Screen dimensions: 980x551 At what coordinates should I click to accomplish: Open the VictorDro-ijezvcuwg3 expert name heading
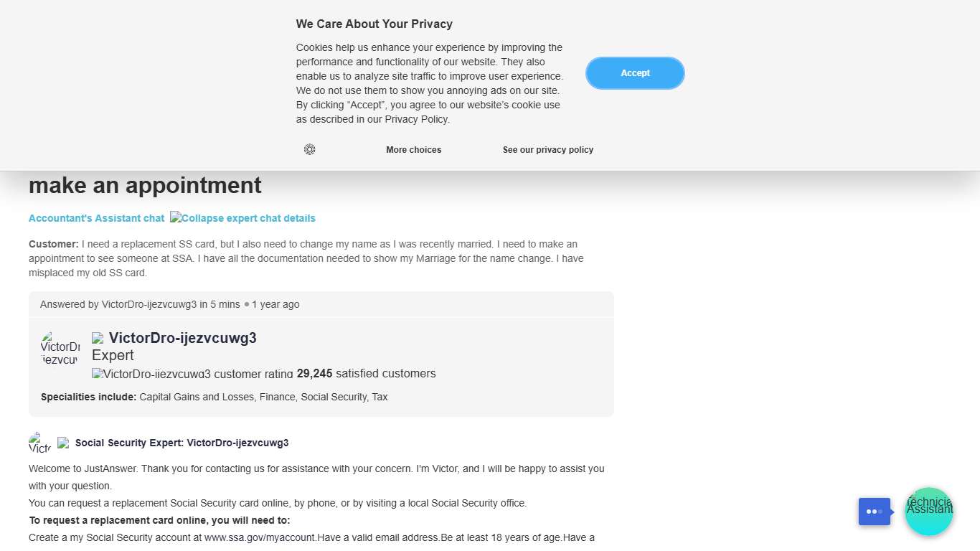click(x=182, y=338)
